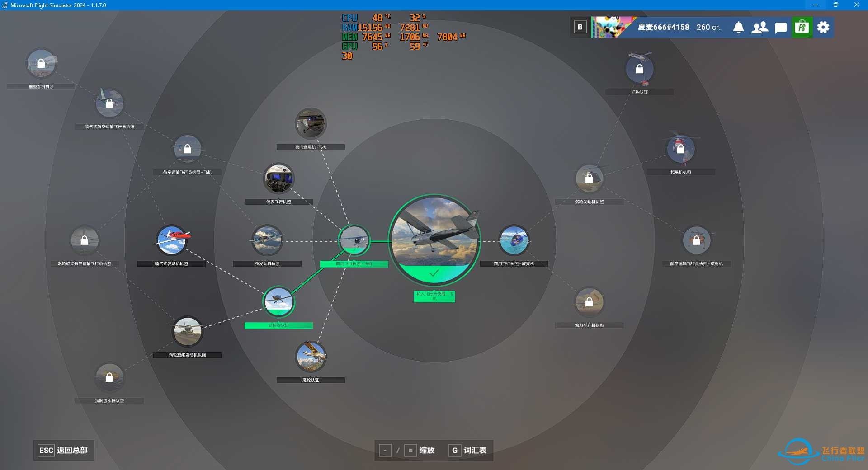
Task: Select the locked 动力举升机执照 node
Action: point(589,302)
